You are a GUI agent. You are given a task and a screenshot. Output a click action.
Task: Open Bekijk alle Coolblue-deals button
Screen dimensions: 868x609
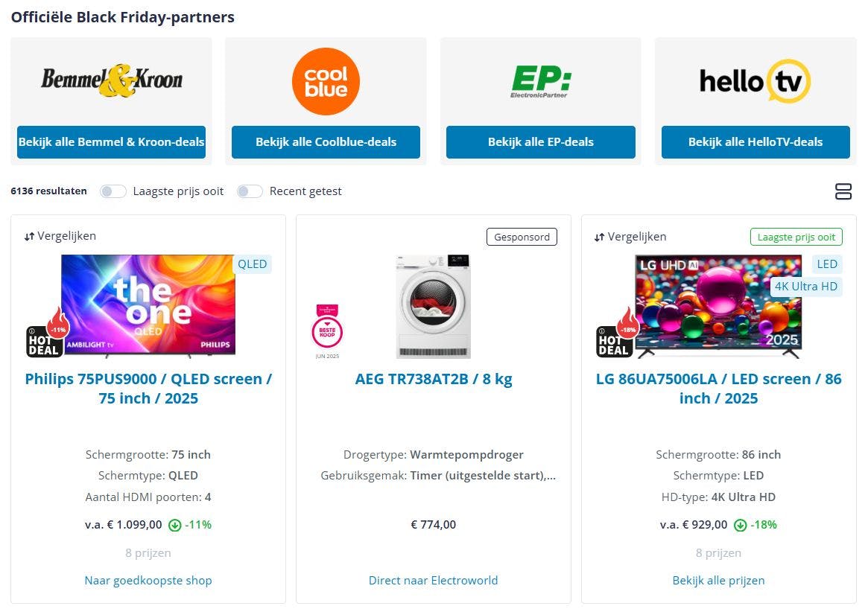(326, 142)
